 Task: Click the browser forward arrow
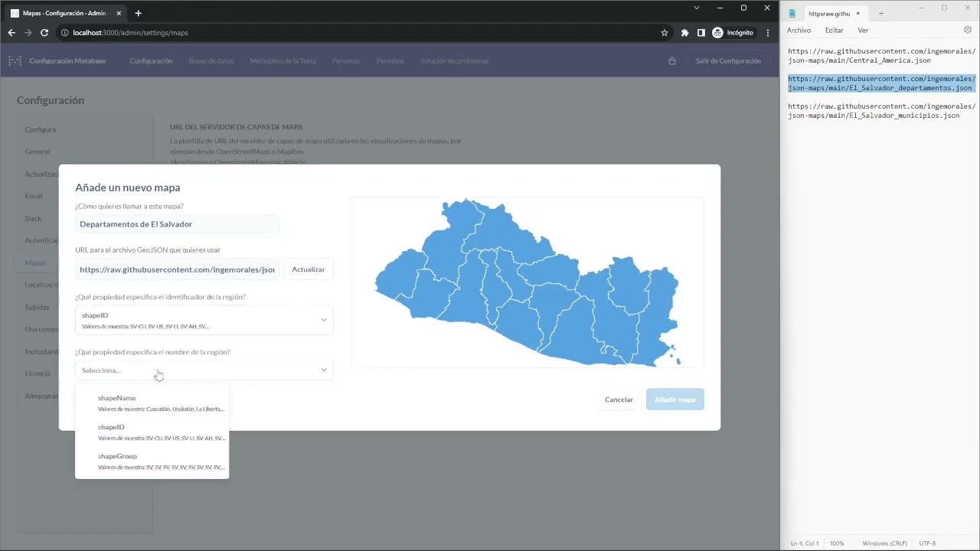(28, 33)
